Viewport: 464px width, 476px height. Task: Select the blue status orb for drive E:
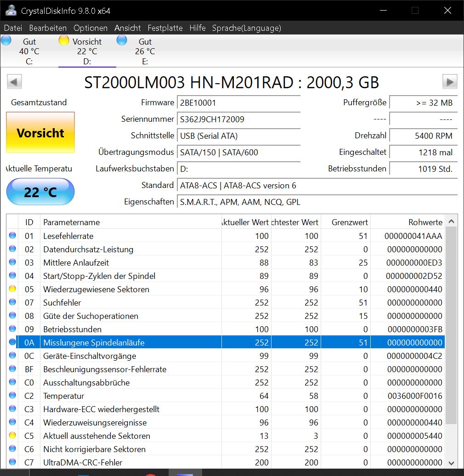122,40
